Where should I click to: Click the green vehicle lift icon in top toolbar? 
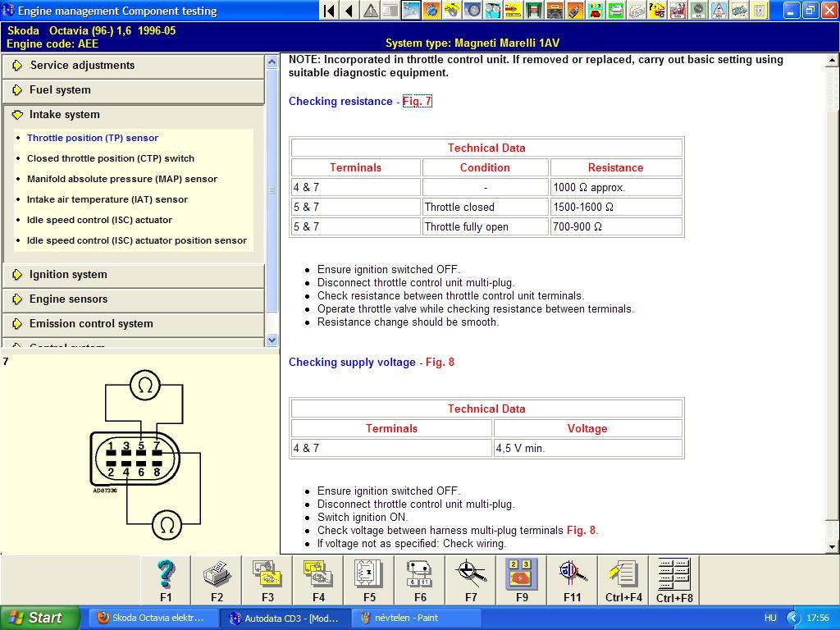pyautogui.click(x=533, y=10)
